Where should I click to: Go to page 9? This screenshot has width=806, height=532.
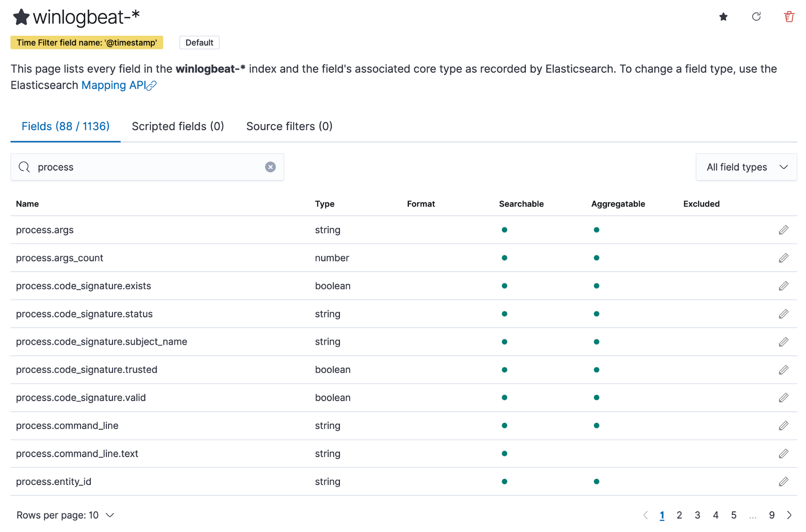pos(772,515)
